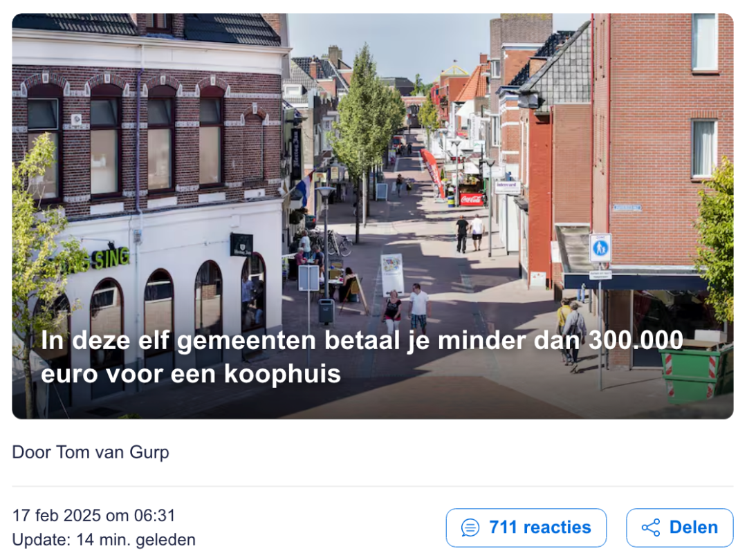Click the Update 14 min. geleden text

[x=104, y=539]
